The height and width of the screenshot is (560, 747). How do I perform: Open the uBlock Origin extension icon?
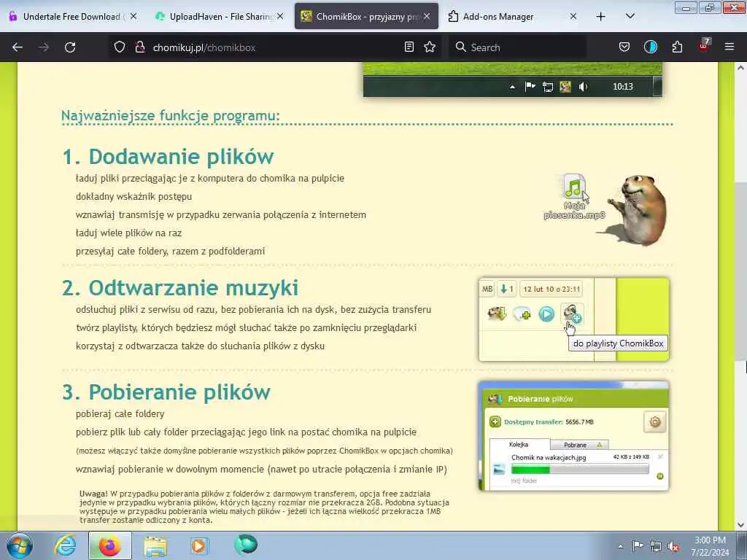[704, 46]
